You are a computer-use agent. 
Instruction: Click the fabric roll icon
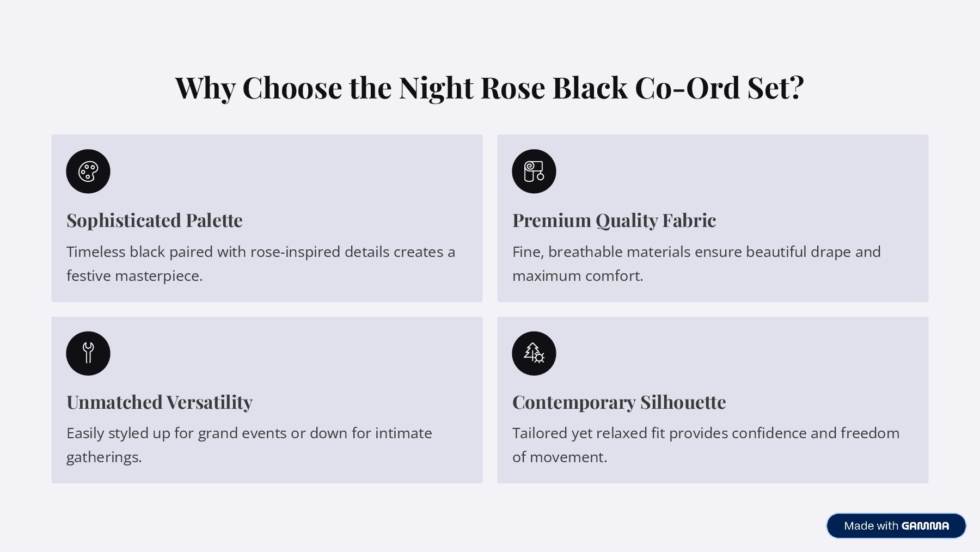pyautogui.click(x=534, y=171)
